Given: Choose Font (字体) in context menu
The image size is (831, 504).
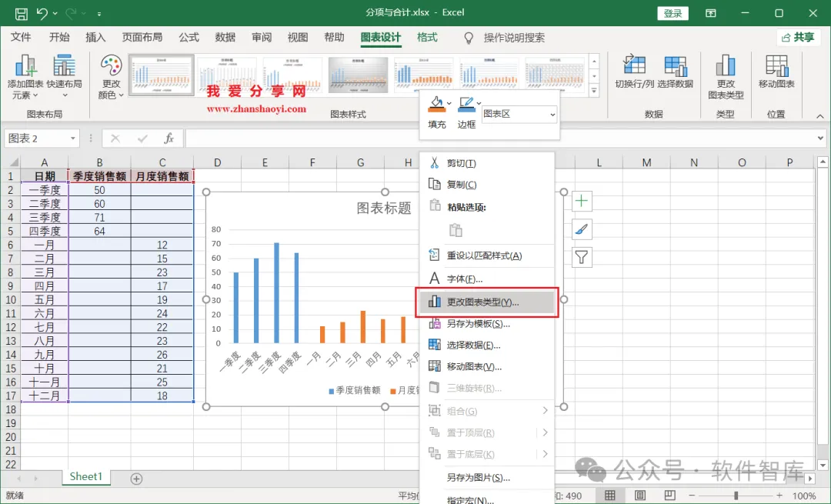Looking at the screenshot, I should [x=486, y=279].
